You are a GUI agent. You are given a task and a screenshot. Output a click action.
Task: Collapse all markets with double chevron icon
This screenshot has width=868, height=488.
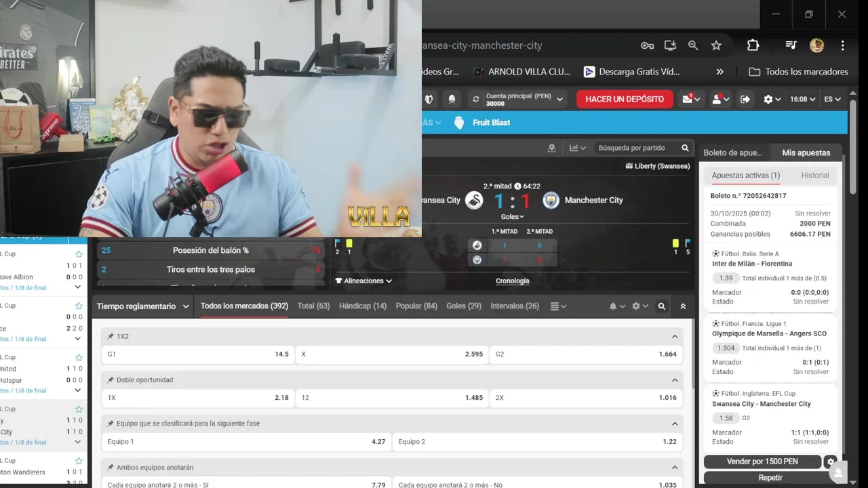click(x=683, y=306)
